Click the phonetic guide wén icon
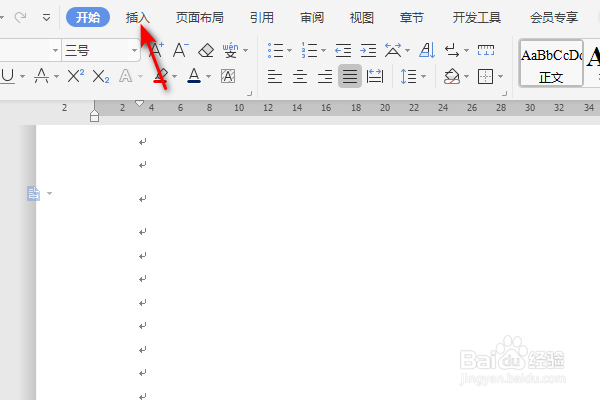The width and height of the screenshot is (600, 400). tap(230, 50)
